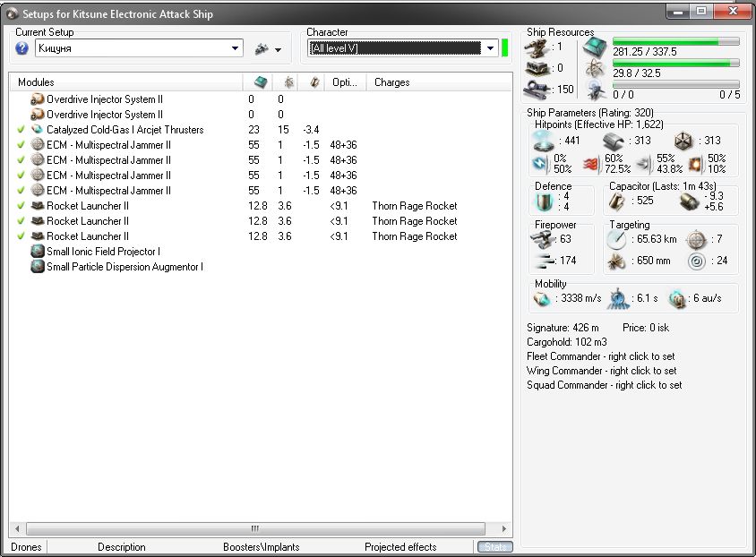Viewport: 756px width, 557px height.
Task: Click icon of first Rocket Launcher II
Action: pyautogui.click(x=37, y=206)
